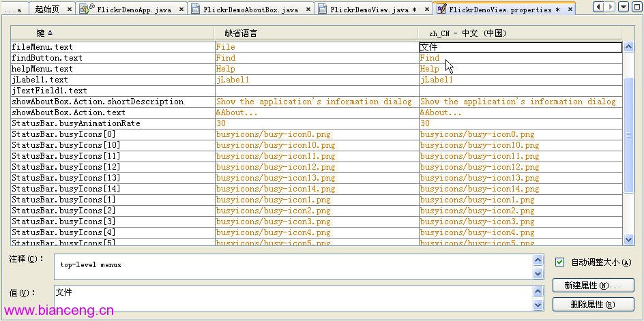Click empty zh_CN cell for jTextField1.text
Viewport: 644px width, 321px height.
[520, 91]
